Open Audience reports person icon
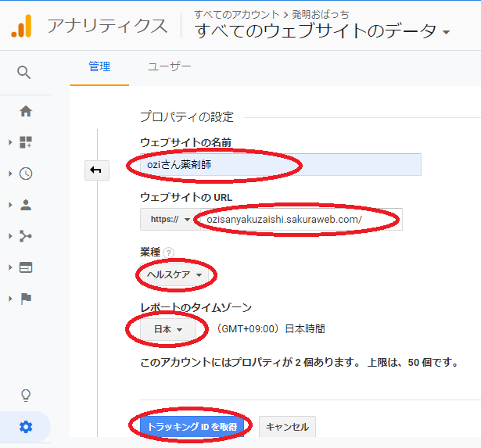481x448 pixels. [26, 205]
